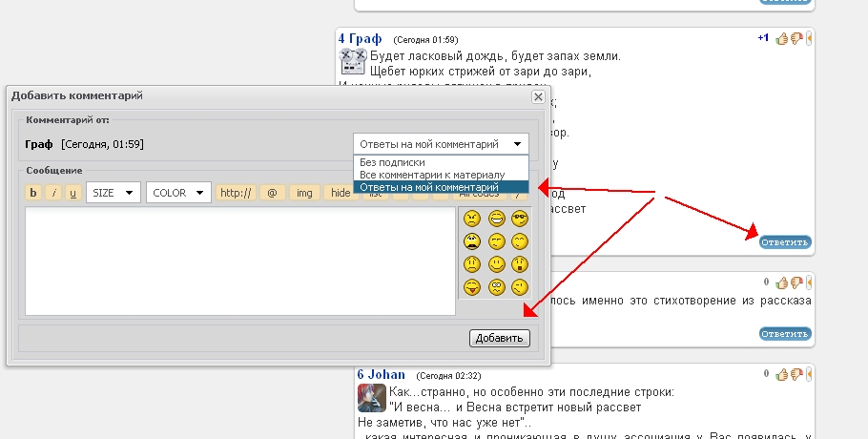Open the COLOR dropdown
This screenshot has width=868, height=439.
click(x=178, y=193)
